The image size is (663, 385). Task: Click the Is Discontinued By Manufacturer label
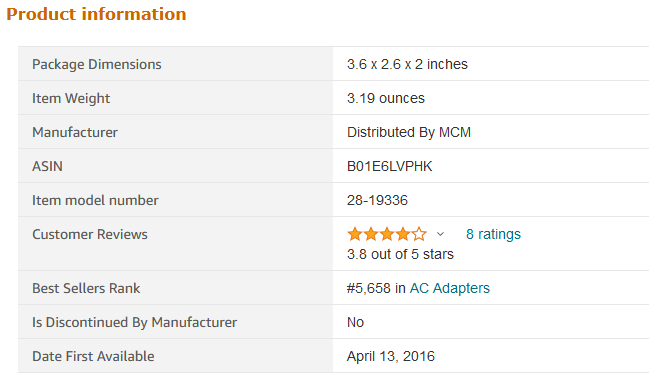click(x=134, y=322)
